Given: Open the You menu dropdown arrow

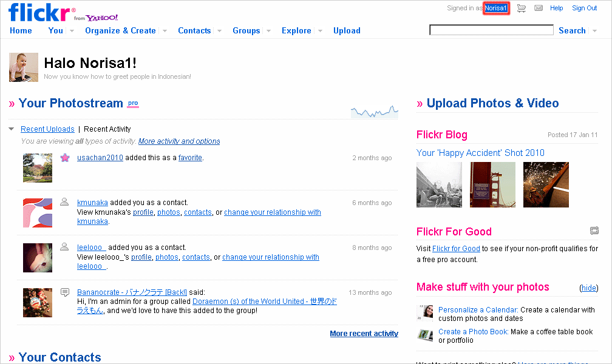Looking at the screenshot, I should 72,31.
